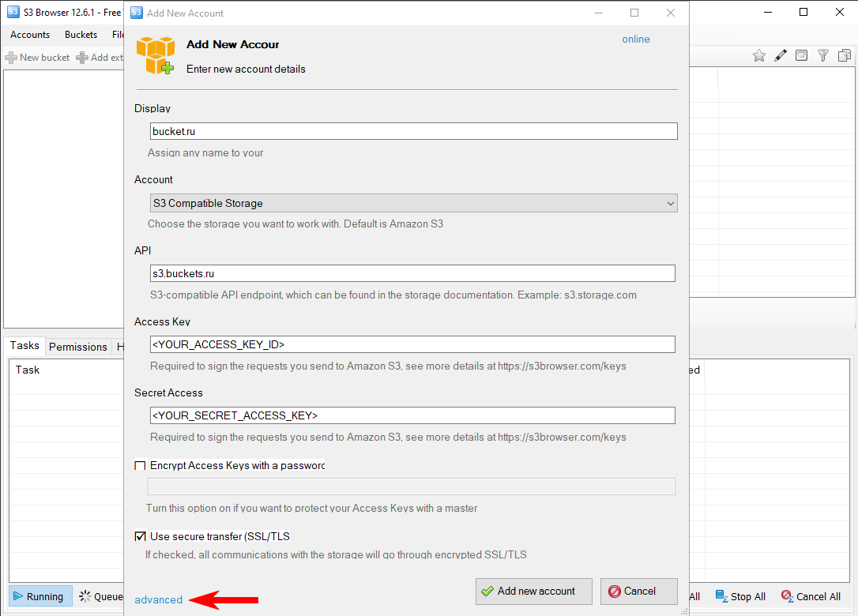Open the Accounts menu
The image size is (858, 616).
30,35
